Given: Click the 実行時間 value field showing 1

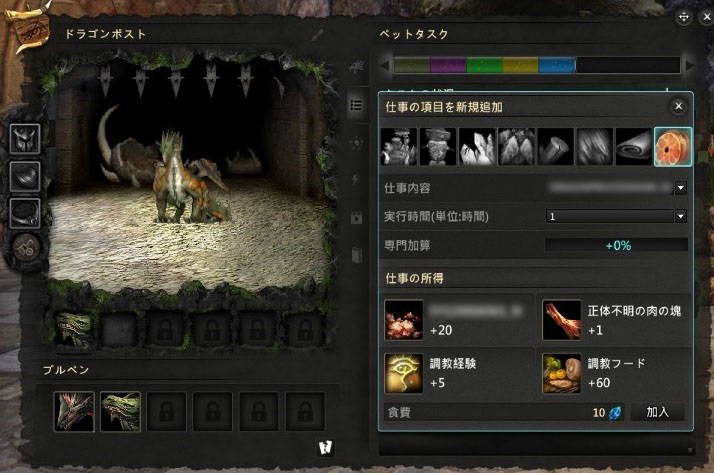Looking at the screenshot, I should tap(609, 216).
